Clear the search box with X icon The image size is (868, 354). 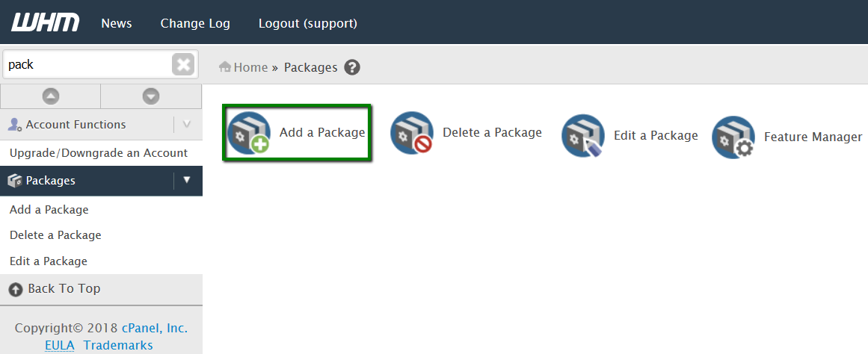[x=183, y=64]
